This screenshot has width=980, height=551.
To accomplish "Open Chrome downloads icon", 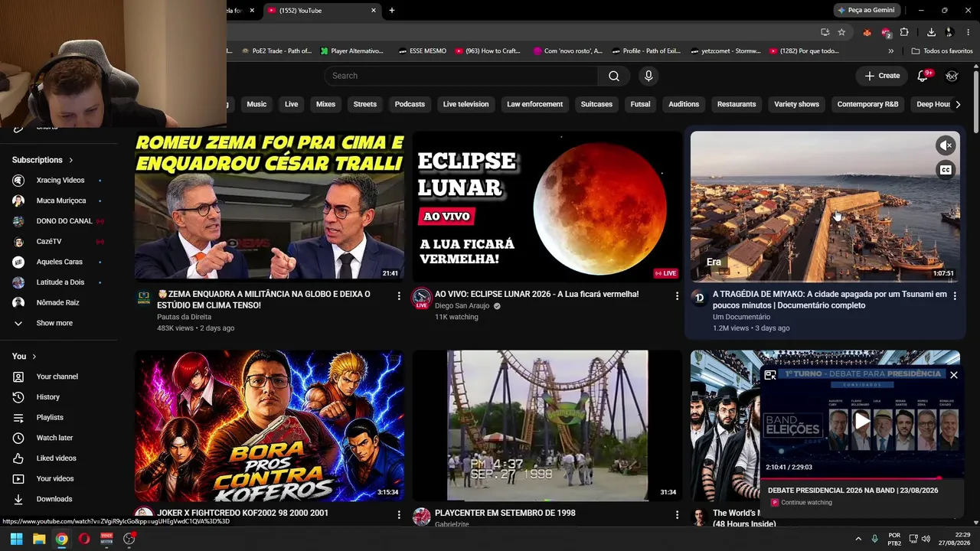I will (x=931, y=32).
